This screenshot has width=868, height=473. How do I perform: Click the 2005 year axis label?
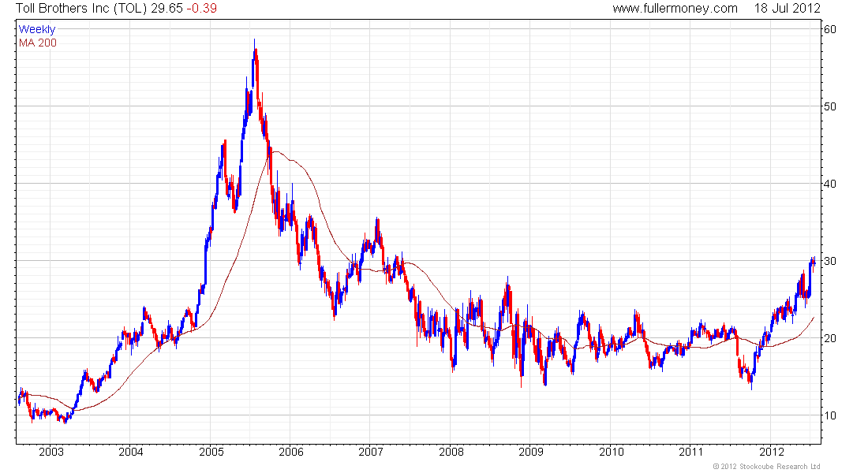click(x=211, y=452)
